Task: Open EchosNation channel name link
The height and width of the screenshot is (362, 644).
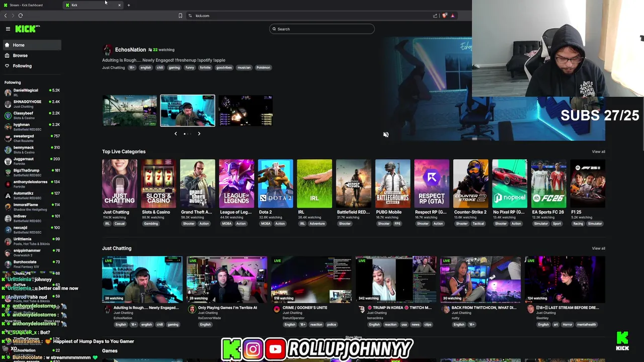Action: [130, 50]
